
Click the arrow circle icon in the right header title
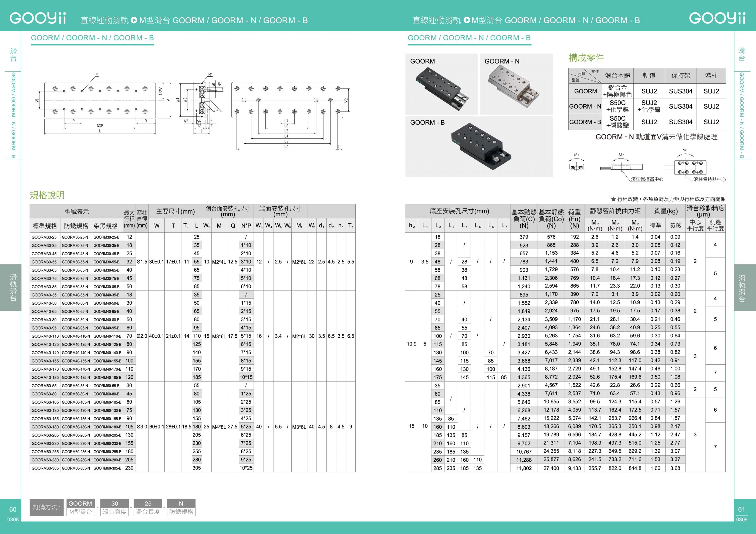[x=467, y=20]
